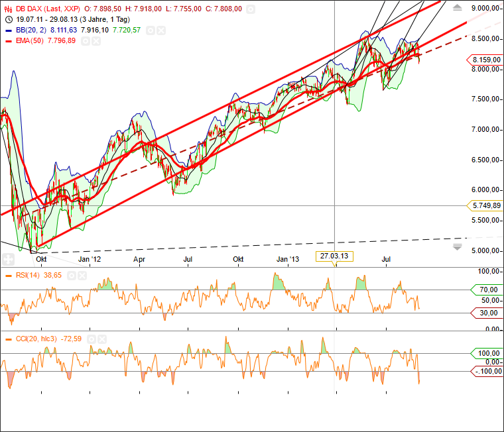Open RSI(14) indicator settings gear
The image size is (504, 432).
tap(72, 276)
